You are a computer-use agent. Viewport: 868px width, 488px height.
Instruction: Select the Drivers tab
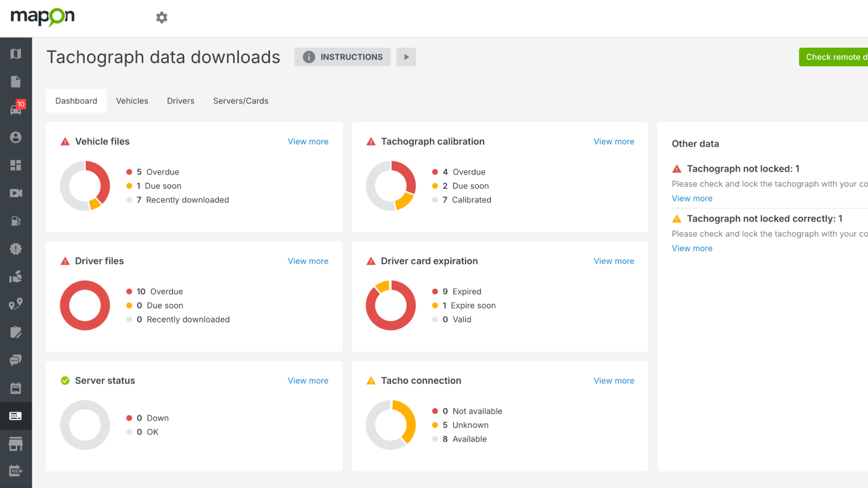coord(180,101)
